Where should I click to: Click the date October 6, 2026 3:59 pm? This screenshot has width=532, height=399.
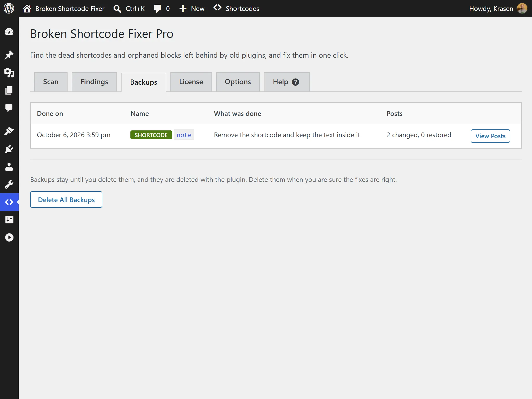(x=74, y=135)
